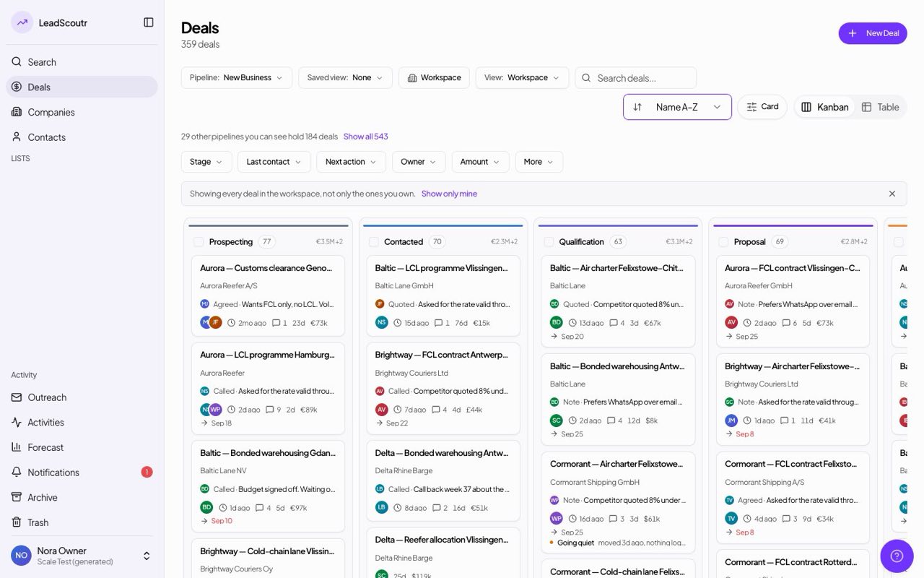924x578 pixels.
Task: Open the Owner filter dropdown
Action: tap(419, 162)
